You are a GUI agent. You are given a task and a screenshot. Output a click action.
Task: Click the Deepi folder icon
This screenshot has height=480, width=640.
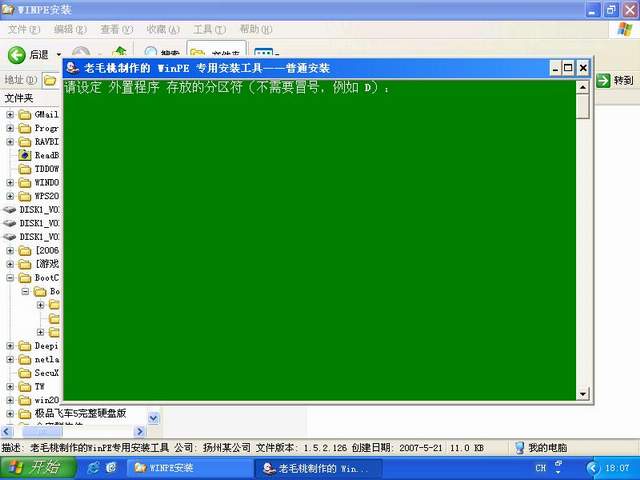pos(25,346)
